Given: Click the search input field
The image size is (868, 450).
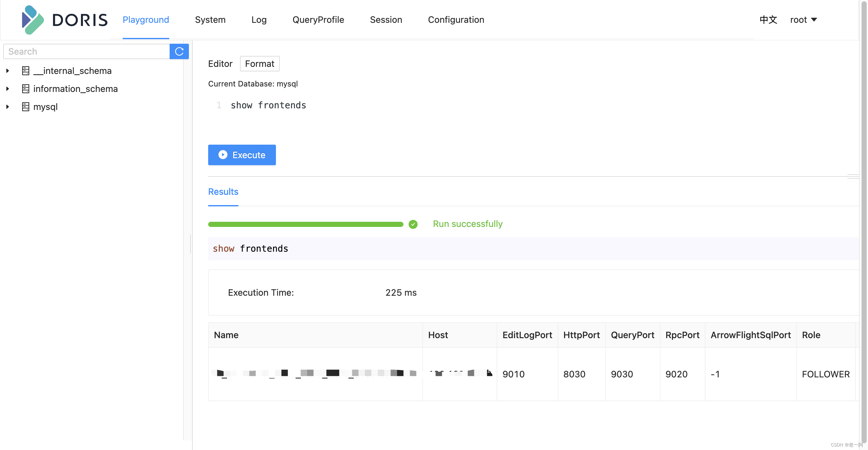Looking at the screenshot, I should 86,51.
